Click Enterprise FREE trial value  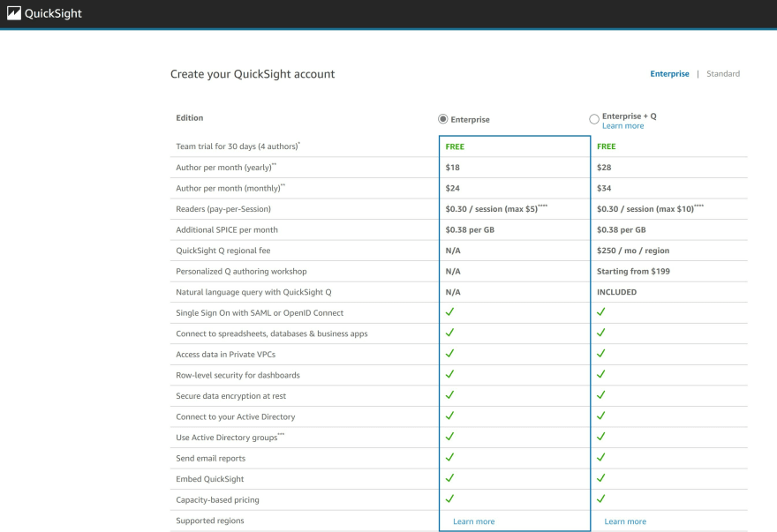click(455, 146)
